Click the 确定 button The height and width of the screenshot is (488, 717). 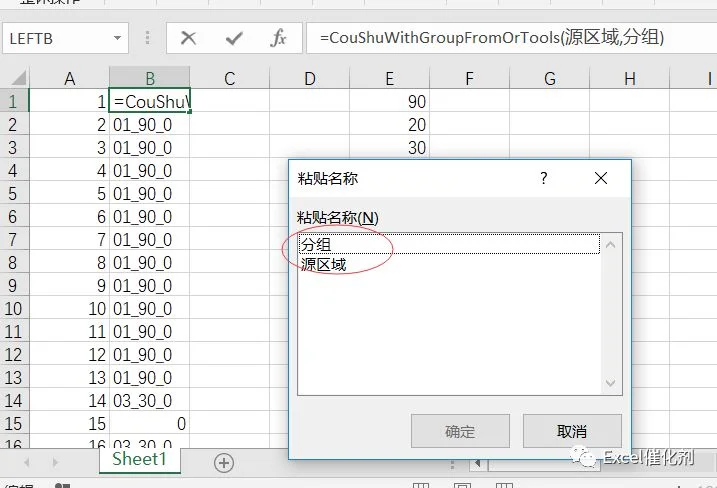(460, 431)
